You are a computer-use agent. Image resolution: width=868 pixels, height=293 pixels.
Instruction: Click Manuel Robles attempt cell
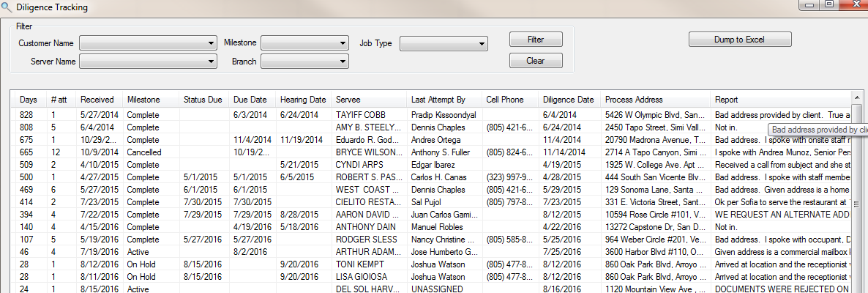[444, 227]
